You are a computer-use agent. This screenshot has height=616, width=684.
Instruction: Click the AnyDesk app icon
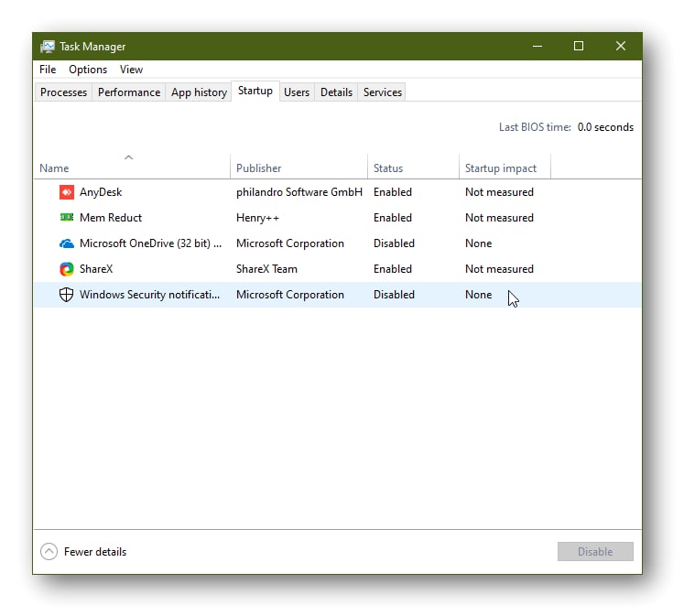pyautogui.click(x=66, y=192)
